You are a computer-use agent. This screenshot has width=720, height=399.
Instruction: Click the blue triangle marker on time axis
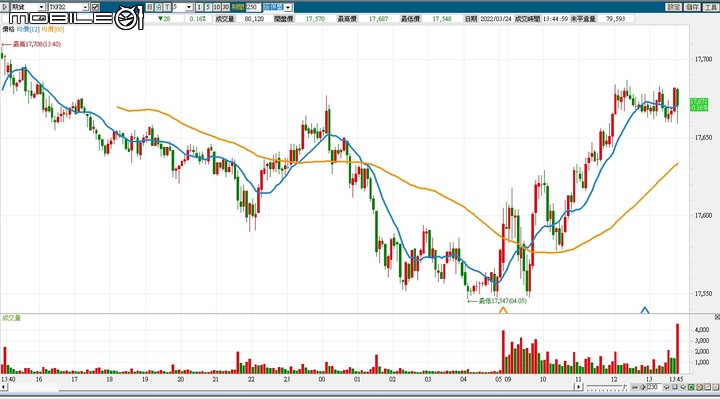pyautogui.click(x=645, y=310)
